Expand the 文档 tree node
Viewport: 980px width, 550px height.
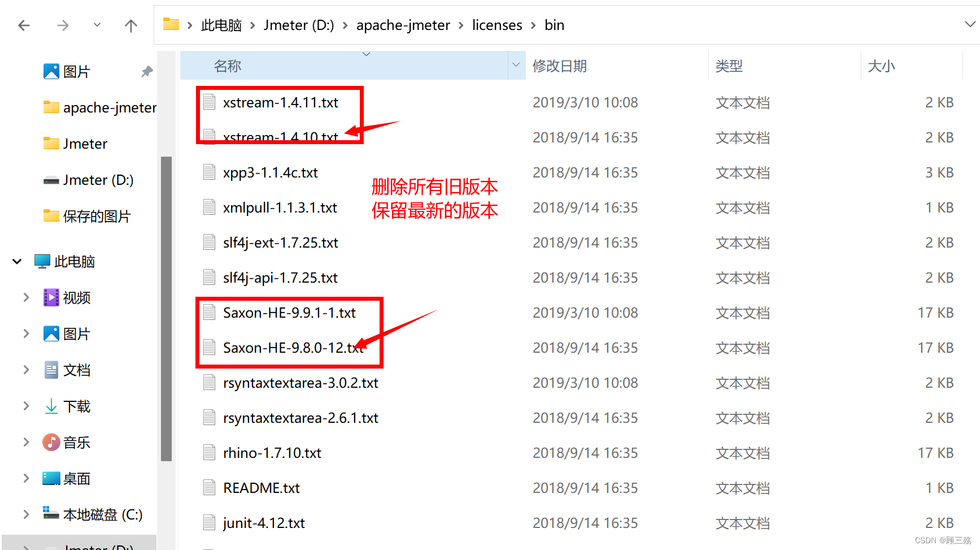pos(26,370)
